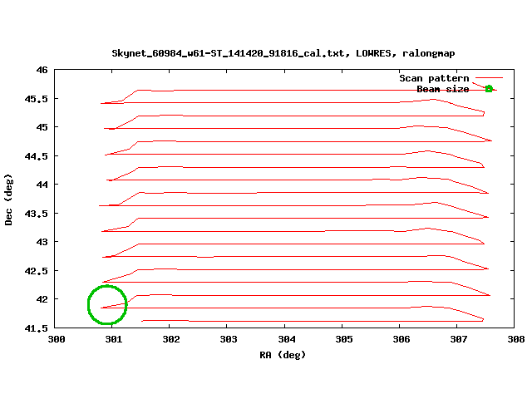The image size is (532, 399).
Task: Click the "Dec (deg)" y-axis label
Action: (9, 199)
